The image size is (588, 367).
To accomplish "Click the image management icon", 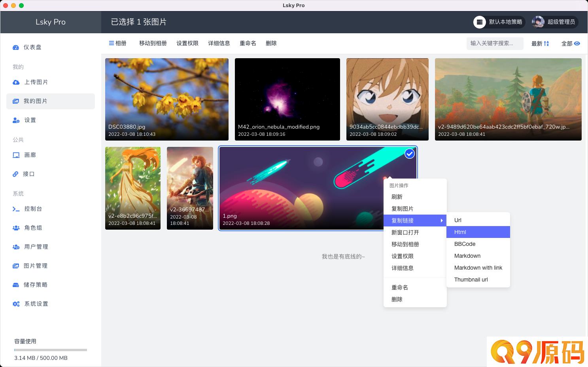I will click(16, 266).
